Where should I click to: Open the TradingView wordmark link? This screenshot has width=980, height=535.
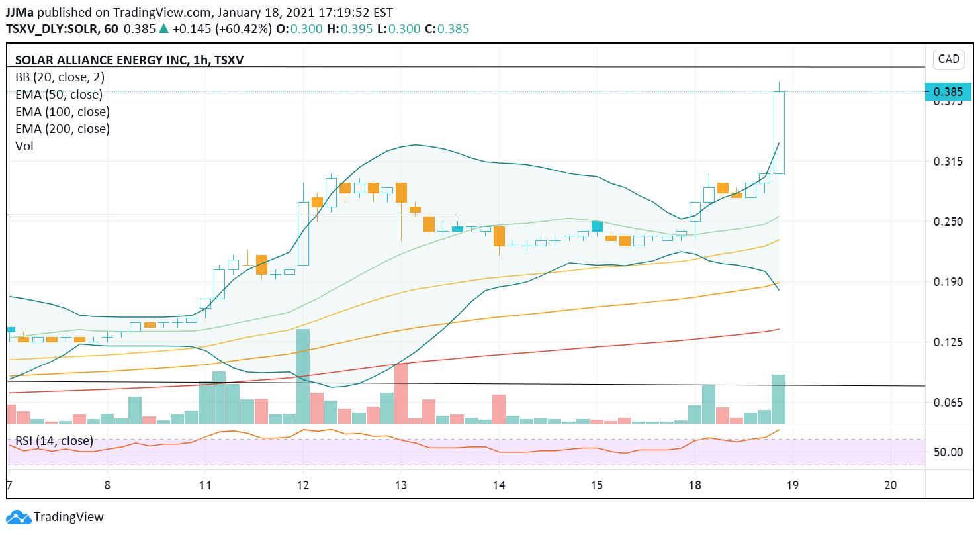[x=69, y=517]
